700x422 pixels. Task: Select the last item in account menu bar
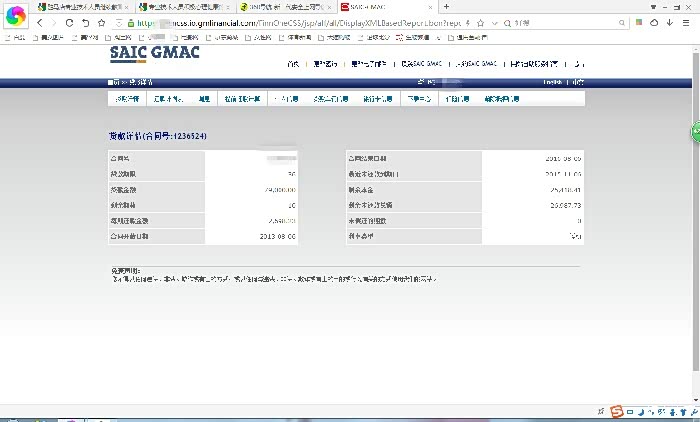501,99
